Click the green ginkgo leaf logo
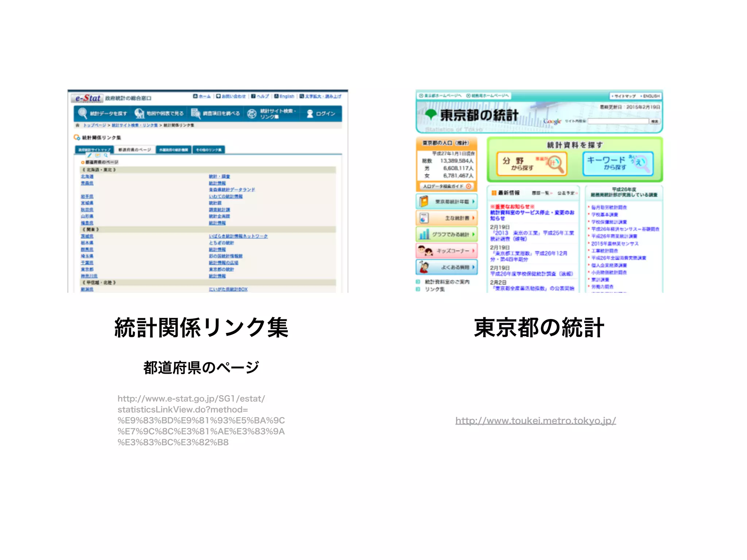This screenshot has width=747, height=560. [431, 114]
